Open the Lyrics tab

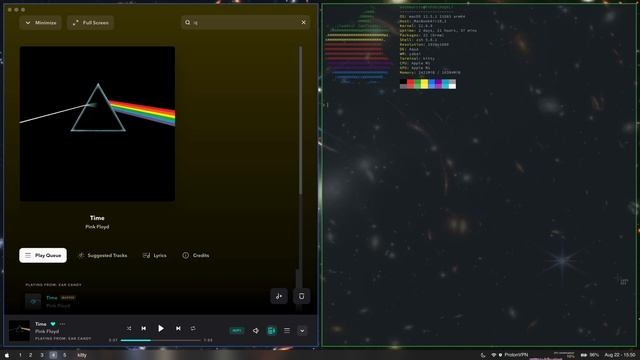click(155, 256)
